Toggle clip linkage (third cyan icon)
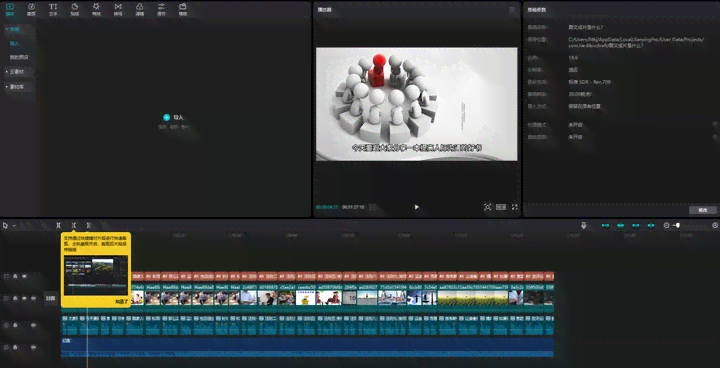This screenshot has height=368, width=720. point(636,226)
